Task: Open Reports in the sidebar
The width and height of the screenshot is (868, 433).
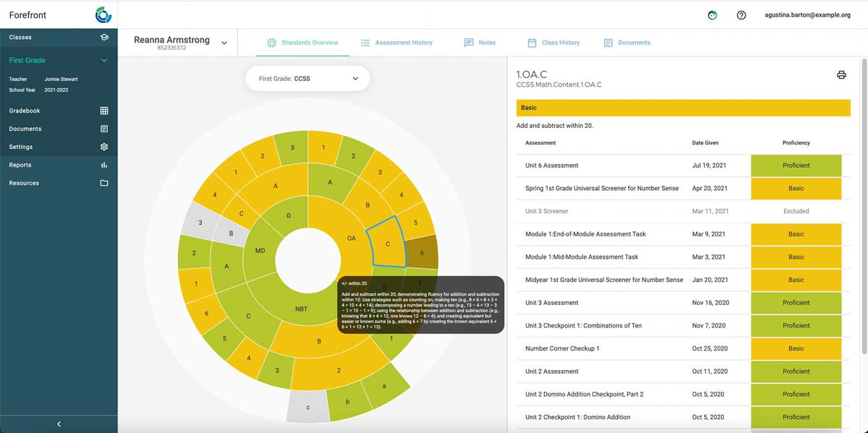Action: [x=59, y=165]
